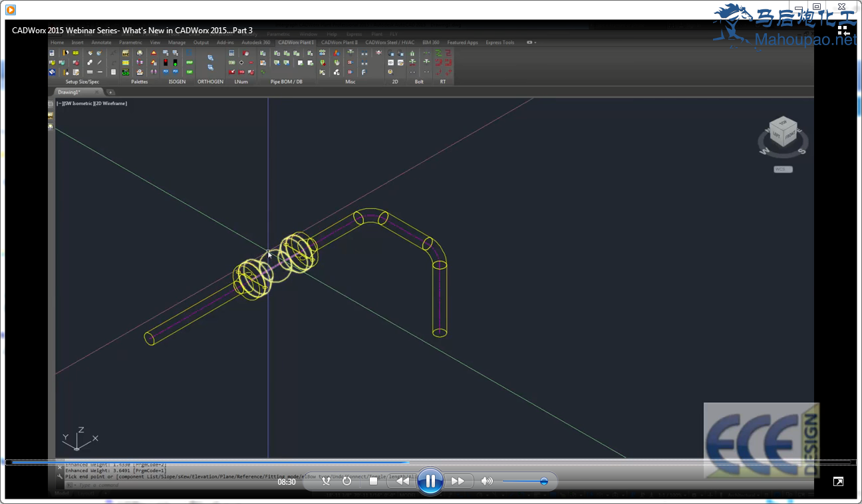Viewport: 862px width, 504px height.
Task: Open the Manage ribbon tab
Action: click(x=177, y=43)
